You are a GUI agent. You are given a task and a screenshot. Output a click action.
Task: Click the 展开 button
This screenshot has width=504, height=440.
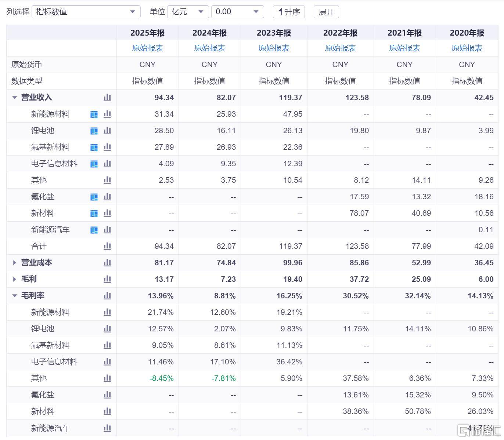(x=326, y=12)
